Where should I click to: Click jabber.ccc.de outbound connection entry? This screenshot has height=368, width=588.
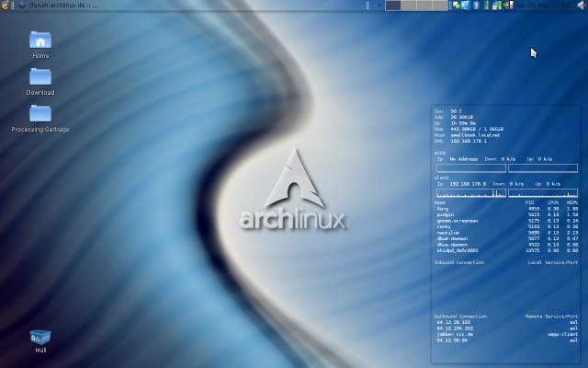click(x=455, y=334)
